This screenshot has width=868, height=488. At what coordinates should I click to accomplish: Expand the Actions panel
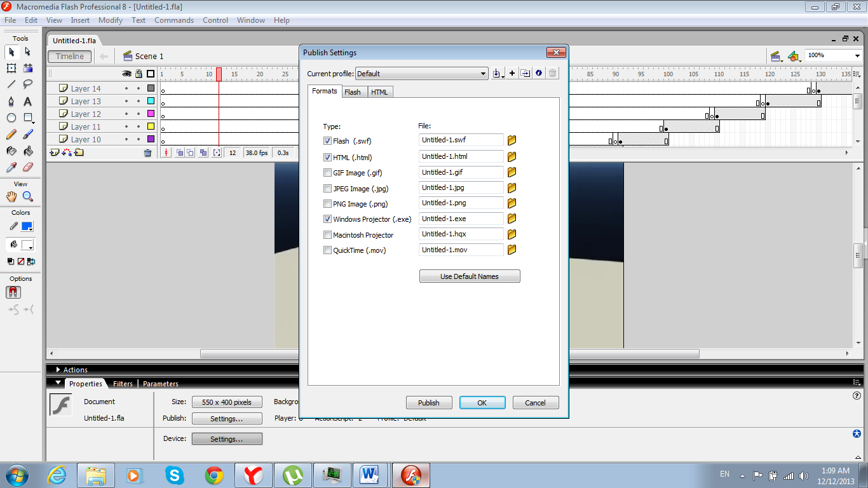58,369
